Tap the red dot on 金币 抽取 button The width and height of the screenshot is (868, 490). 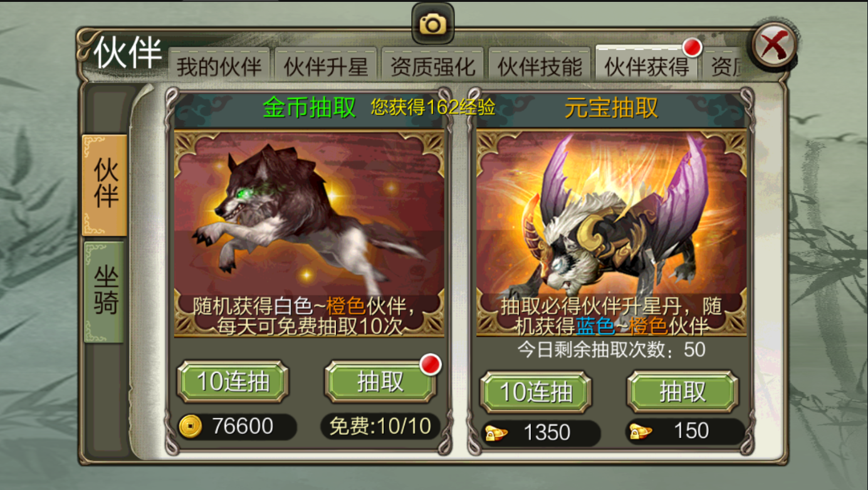(x=431, y=365)
